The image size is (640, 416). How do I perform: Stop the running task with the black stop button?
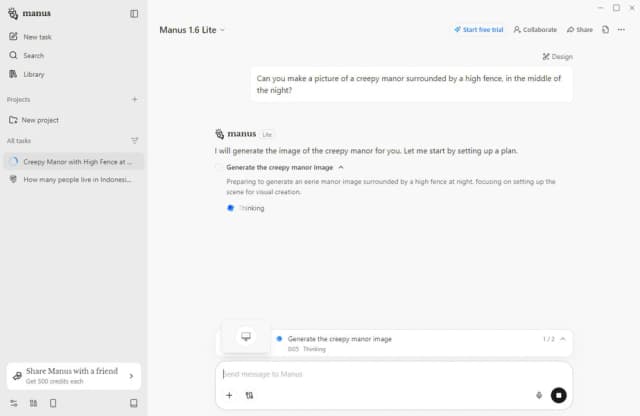[559, 395]
